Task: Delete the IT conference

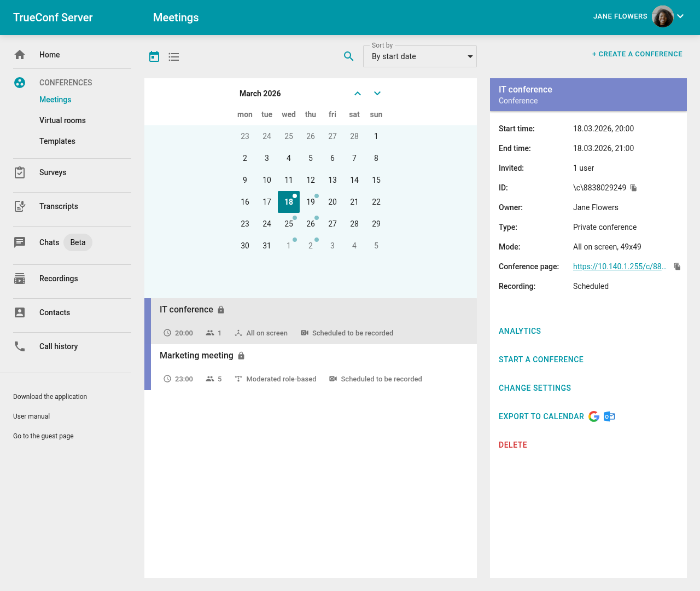Action: point(513,445)
